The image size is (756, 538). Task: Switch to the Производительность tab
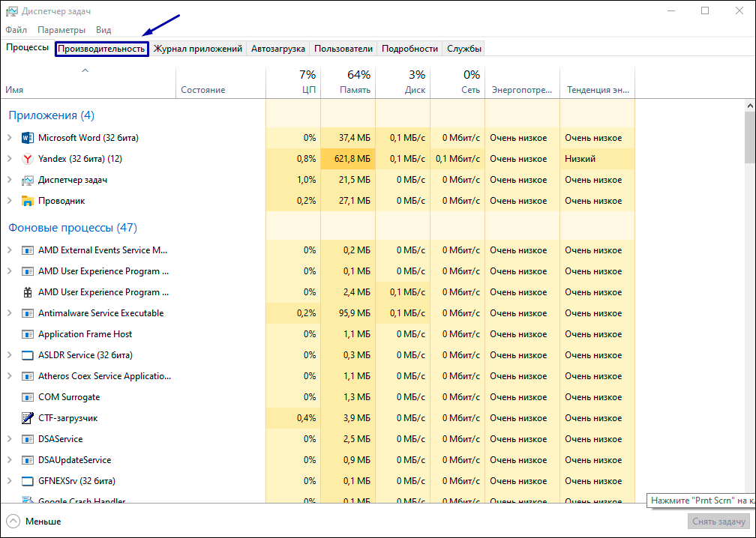click(101, 49)
